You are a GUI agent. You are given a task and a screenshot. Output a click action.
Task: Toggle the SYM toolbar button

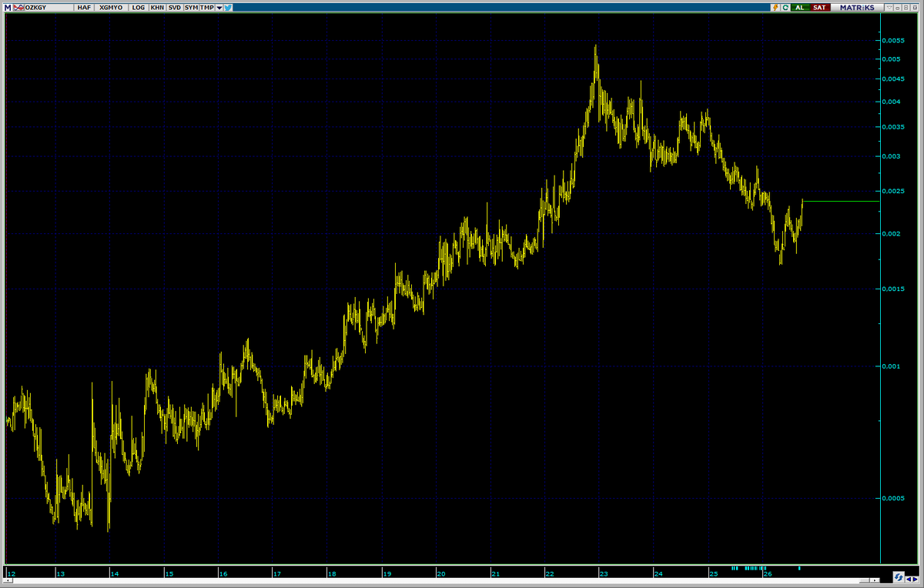click(191, 8)
